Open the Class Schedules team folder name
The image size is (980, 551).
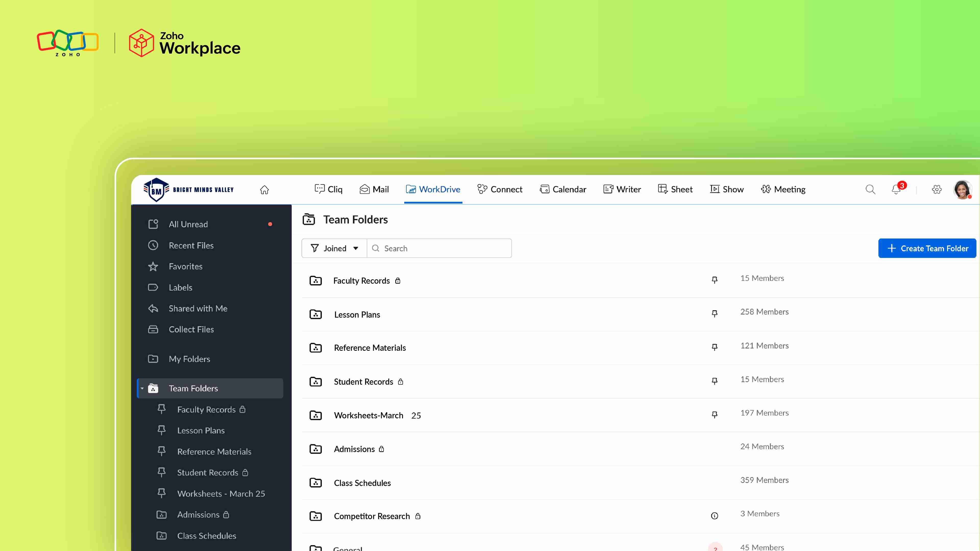[362, 483]
